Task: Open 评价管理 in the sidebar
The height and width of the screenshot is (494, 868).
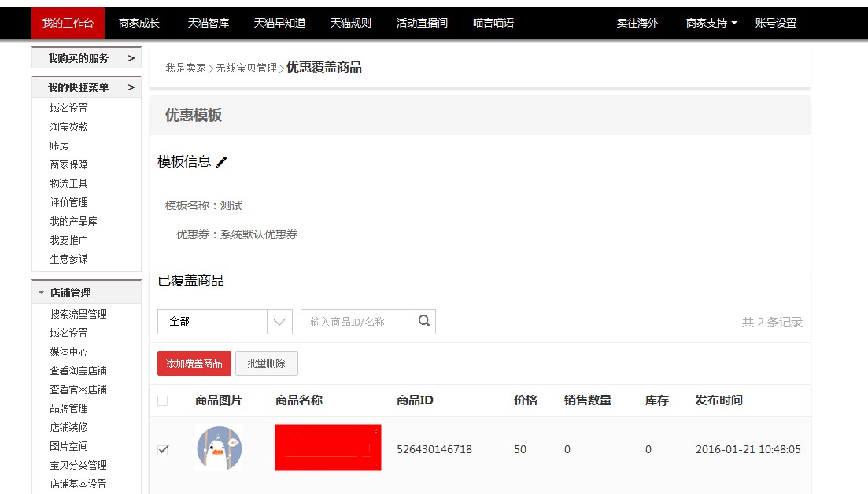Action: coord(68,202)
